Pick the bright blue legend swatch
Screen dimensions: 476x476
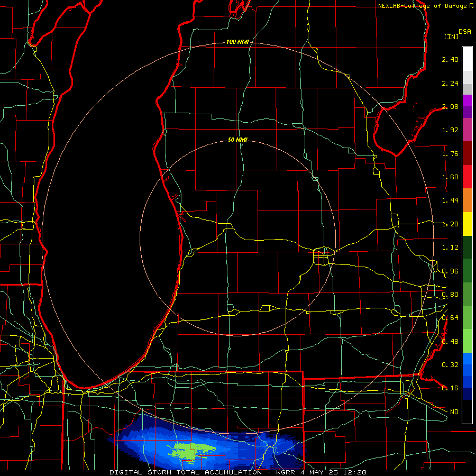467,359
